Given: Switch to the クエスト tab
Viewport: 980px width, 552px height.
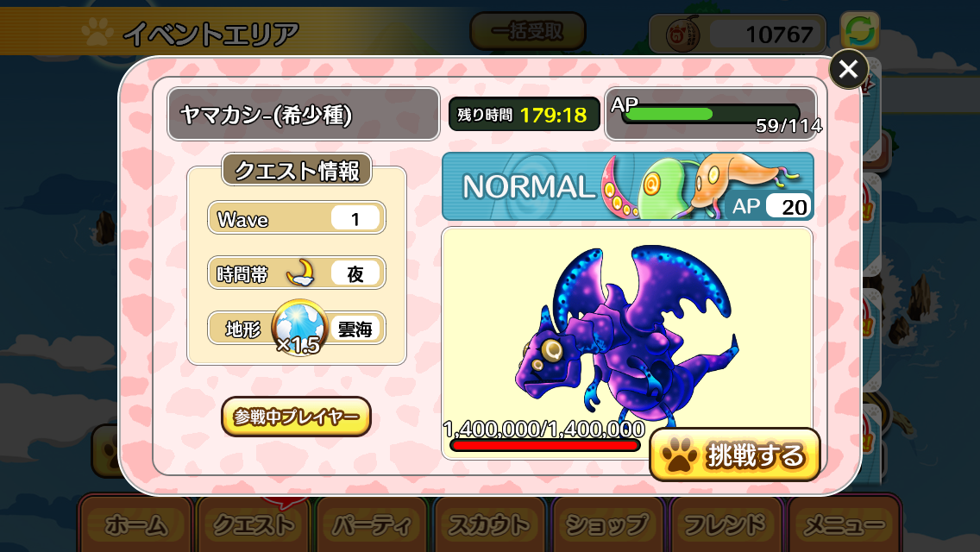Looking at the screenshot, I should (254, 524).
